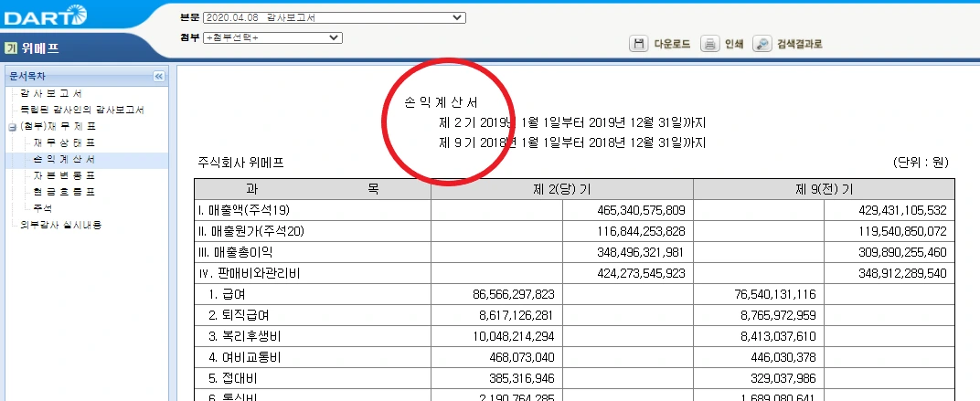Viewport: 980px width, 401px height.
Task: Click the value 424,273,545,923
Action: click(641, 274)
